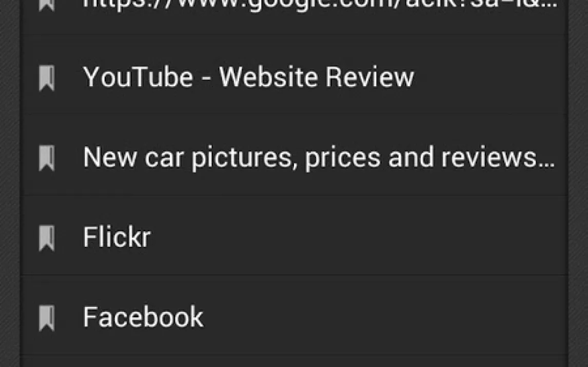Tap the bookmark icon next to Facebook

click(47, 318)
